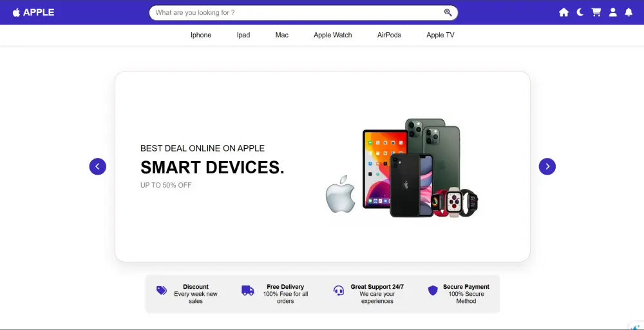Go to previous carousel slide

[x=98, y=166]
